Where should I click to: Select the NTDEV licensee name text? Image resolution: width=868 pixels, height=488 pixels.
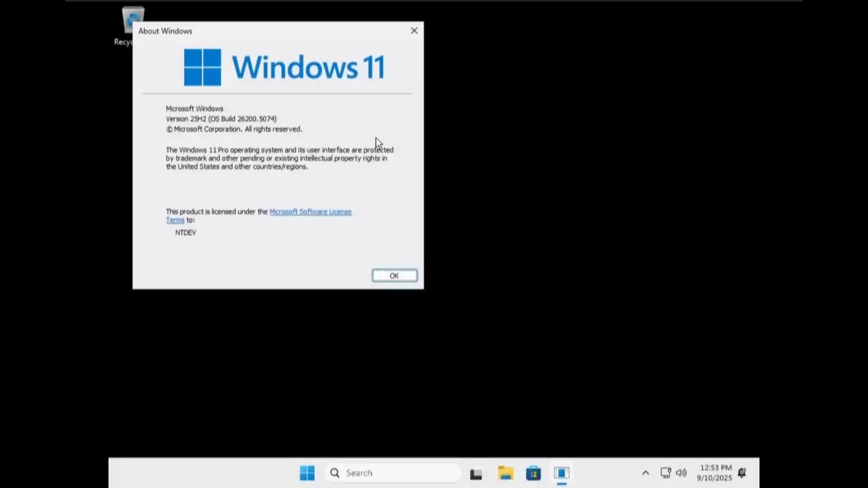tap(185, 232)
